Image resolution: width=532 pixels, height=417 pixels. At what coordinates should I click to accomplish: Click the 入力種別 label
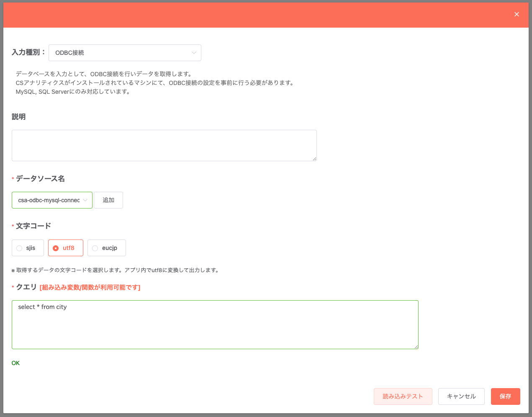pos(28,52)
